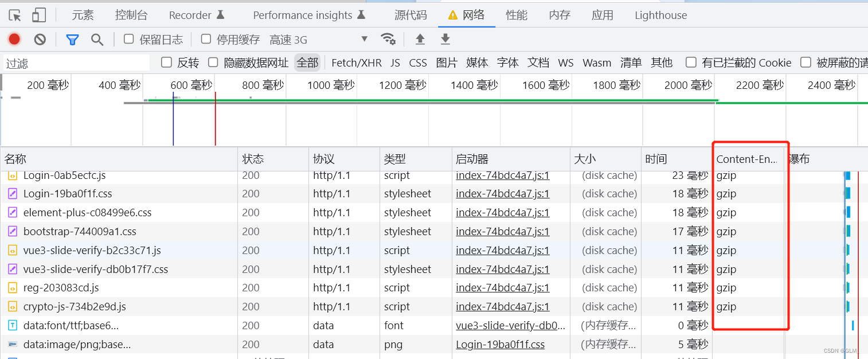Click the element-plus-c08499e6.css file icon
The image size is (868, 359).
13,213
